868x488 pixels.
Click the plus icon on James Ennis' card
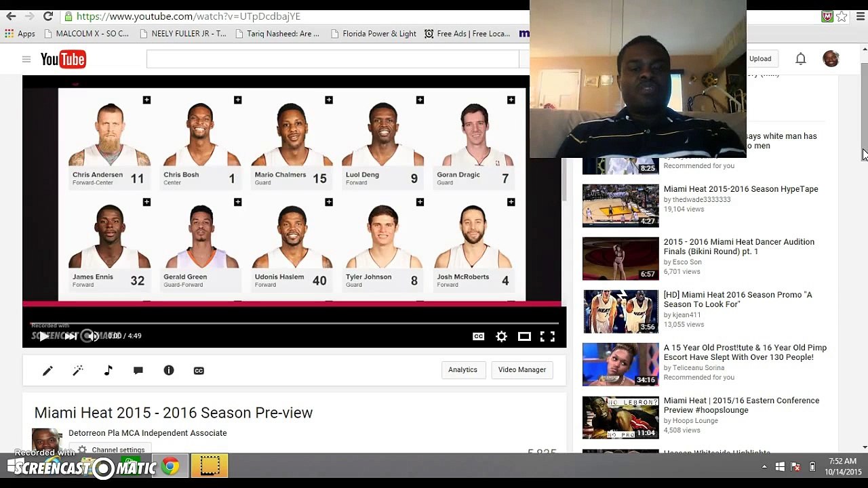click(x=146, y=202)
